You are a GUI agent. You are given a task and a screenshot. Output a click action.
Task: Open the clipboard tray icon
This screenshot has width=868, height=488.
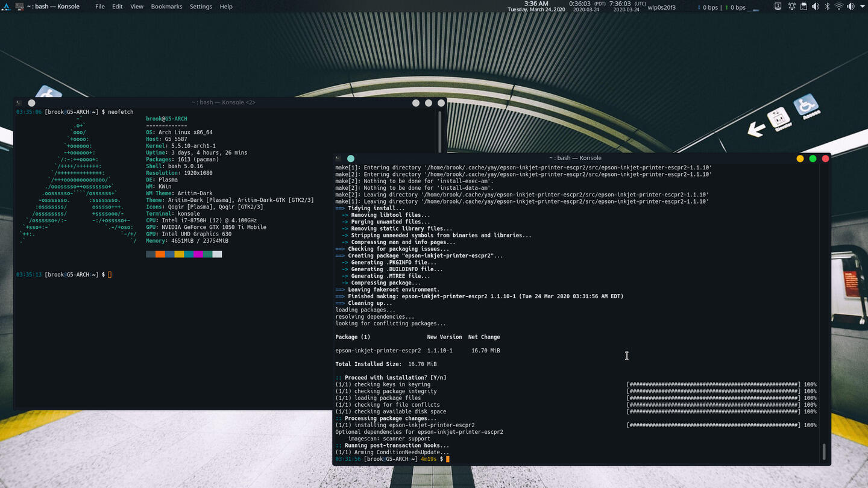[x=804, y=7]
